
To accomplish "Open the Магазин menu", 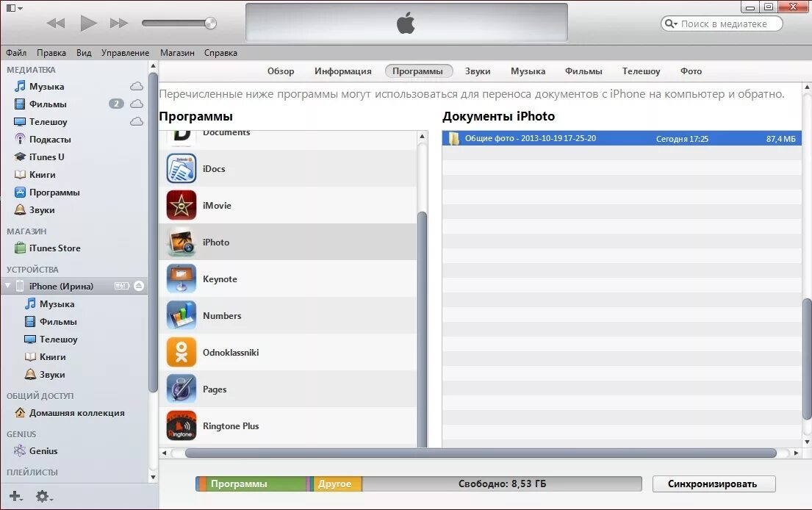I will click(x=177, y=53).
